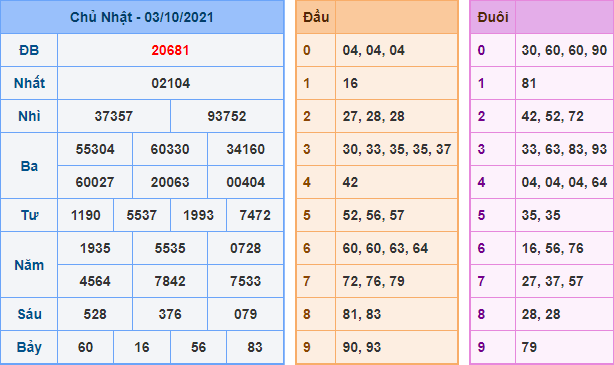This screenshot has width=614, height=365.
Task: Click number 16 in the Bảy row
Action: coord(142,347)
